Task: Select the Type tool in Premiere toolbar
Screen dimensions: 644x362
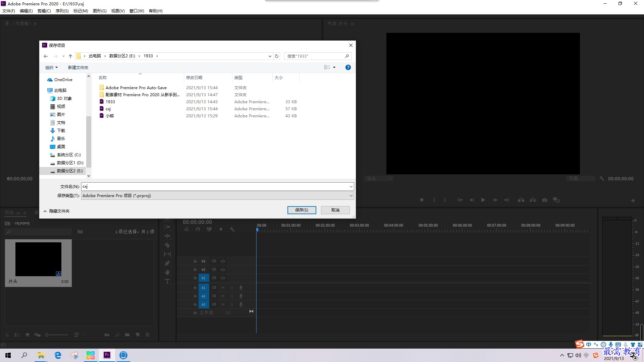Action: 167,281
